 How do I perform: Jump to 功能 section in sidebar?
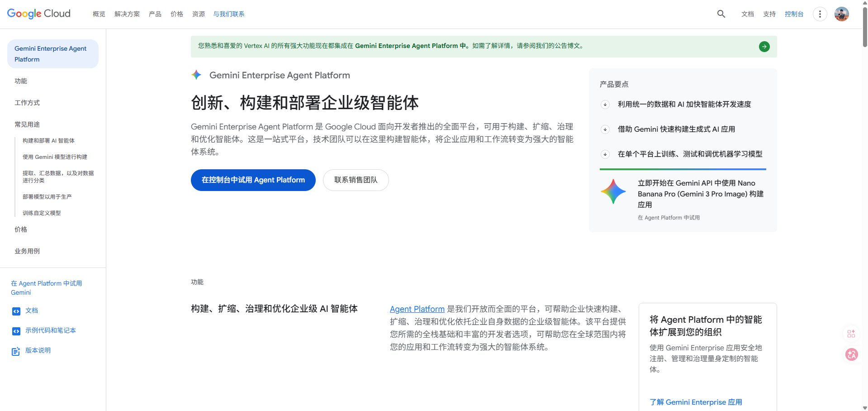tap(21, 81)
